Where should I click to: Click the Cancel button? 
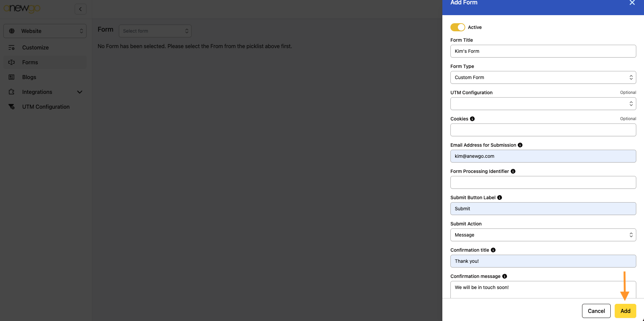(x=596, y=311)
